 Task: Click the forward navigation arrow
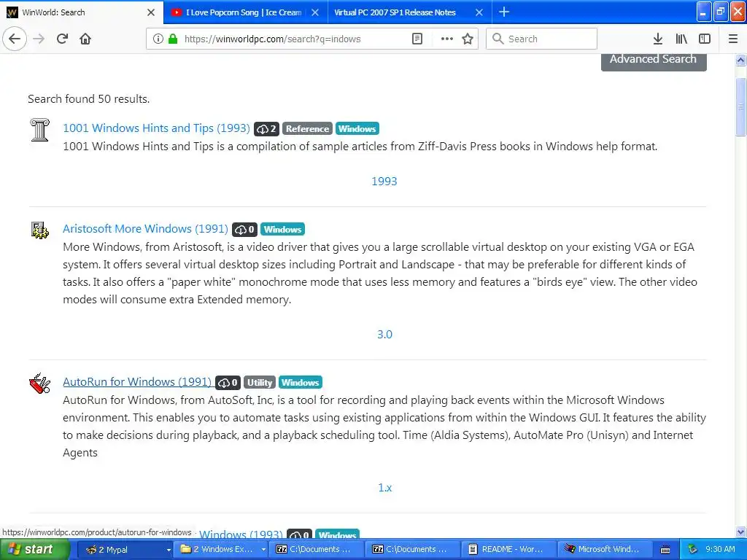(39, 39)
